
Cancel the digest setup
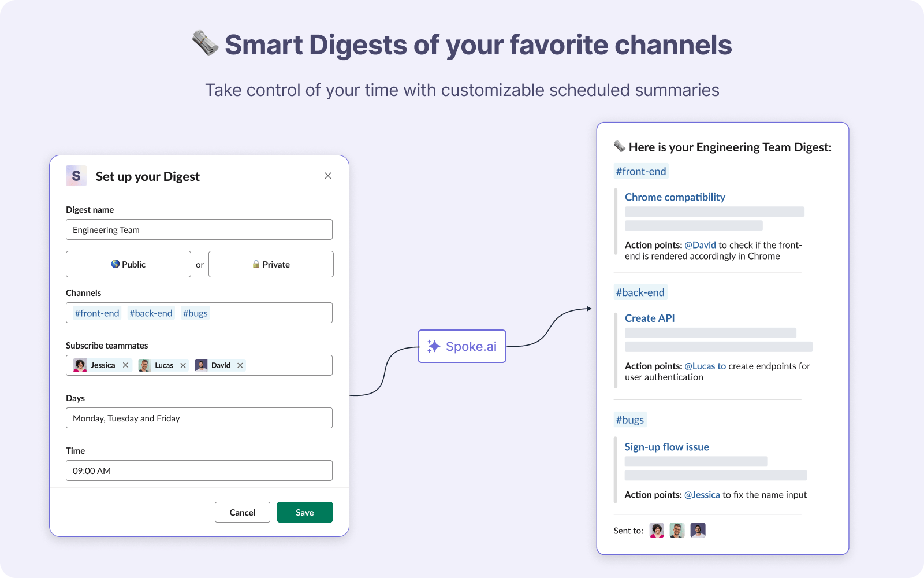[243, 512]
